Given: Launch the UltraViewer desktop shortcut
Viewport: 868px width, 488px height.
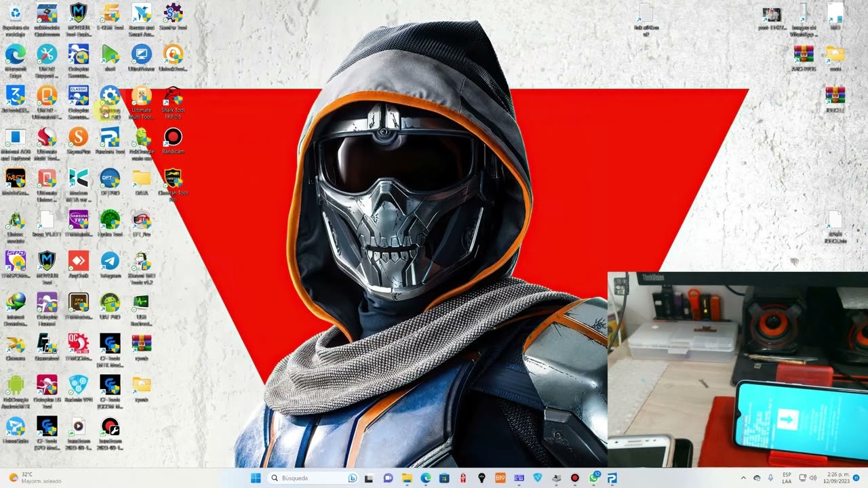Looking at the screenshot, I should point(141,59).
